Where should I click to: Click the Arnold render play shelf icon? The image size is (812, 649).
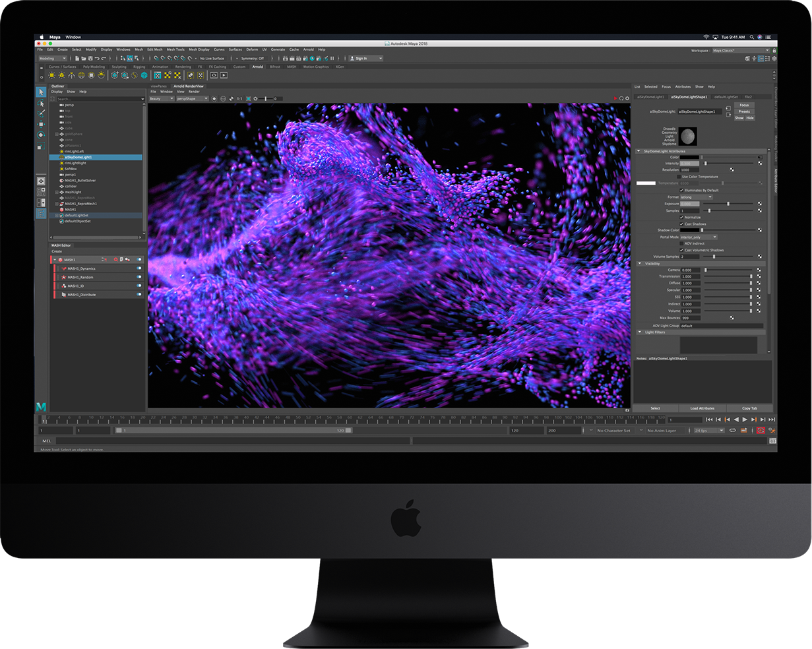pyautogui.click(x=224, y=75)
